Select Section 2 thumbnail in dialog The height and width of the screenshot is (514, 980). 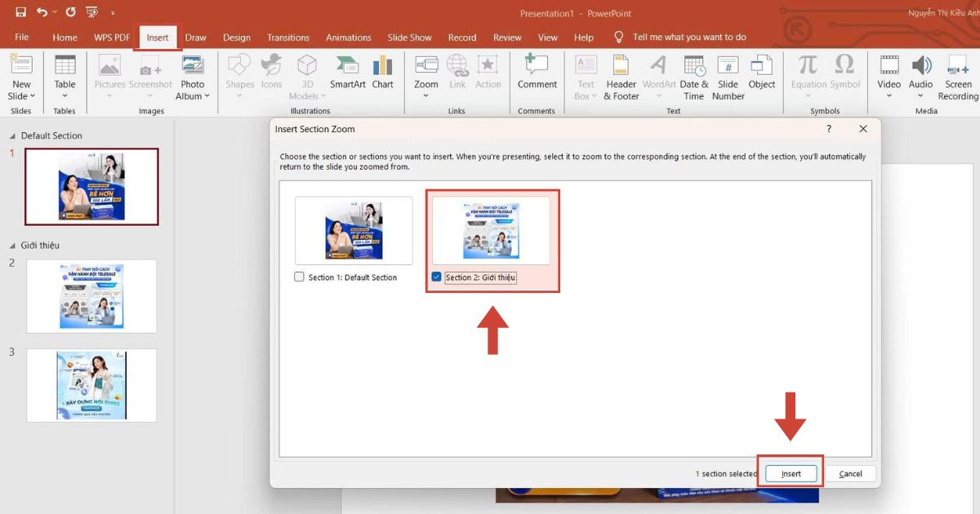[x=492, y=231]
